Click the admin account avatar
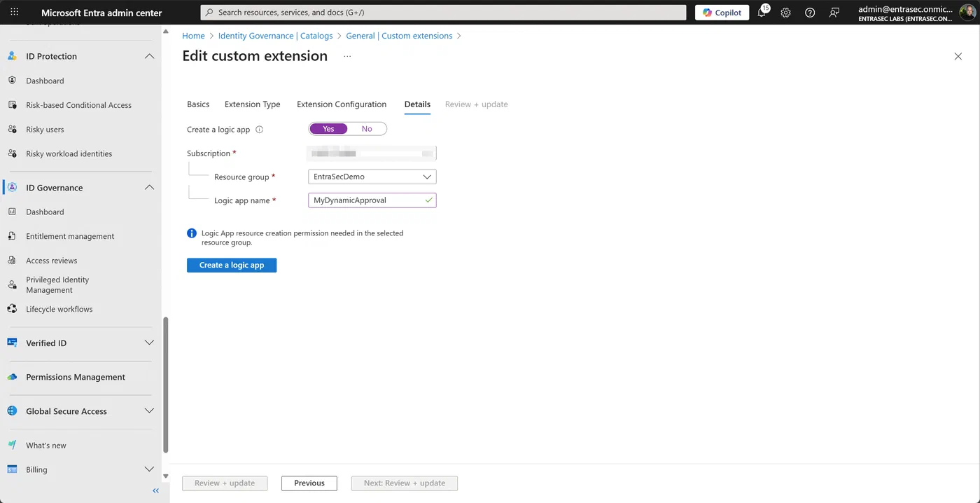Screen dimensions: 980x503 [967, 13]
